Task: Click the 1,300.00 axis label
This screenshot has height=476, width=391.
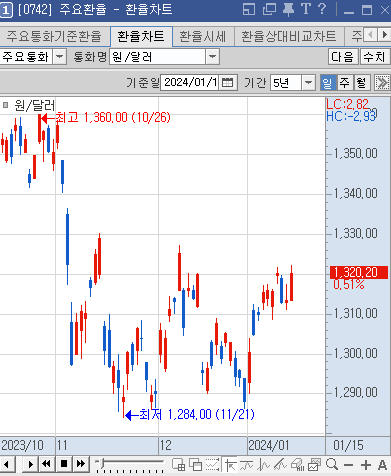Action: click(x=356, y=353)
